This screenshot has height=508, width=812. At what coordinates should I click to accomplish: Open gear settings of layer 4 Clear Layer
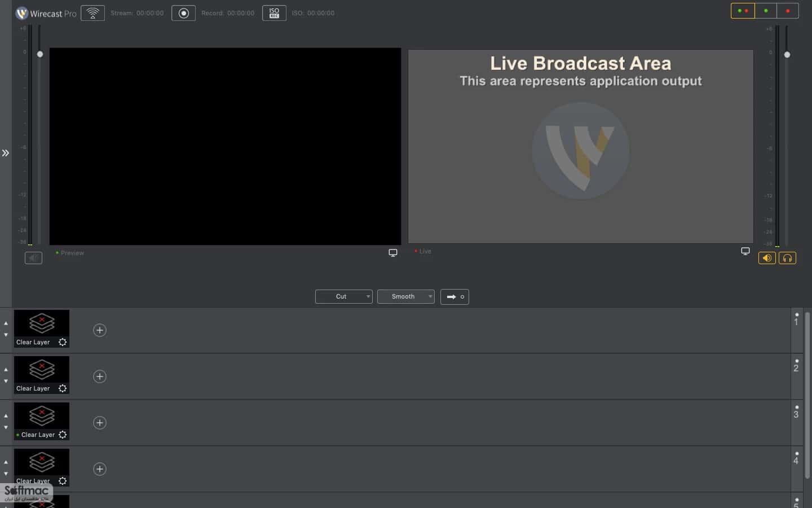[63, 481]
